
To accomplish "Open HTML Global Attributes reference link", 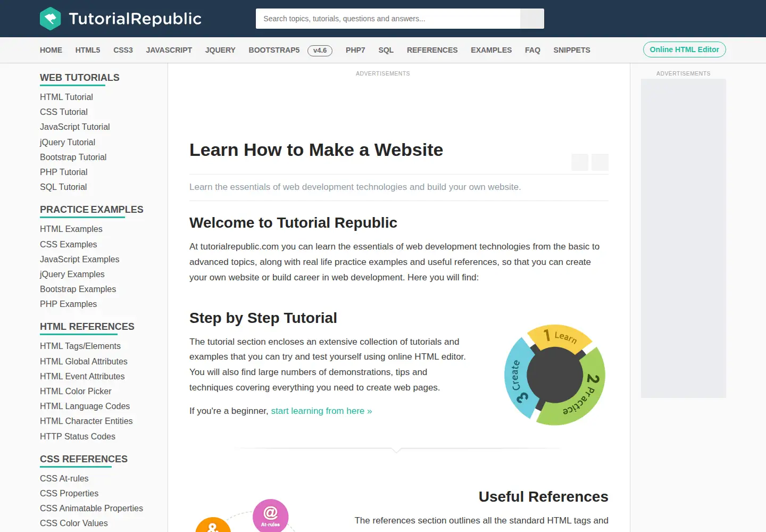I will tap(84, 361).
